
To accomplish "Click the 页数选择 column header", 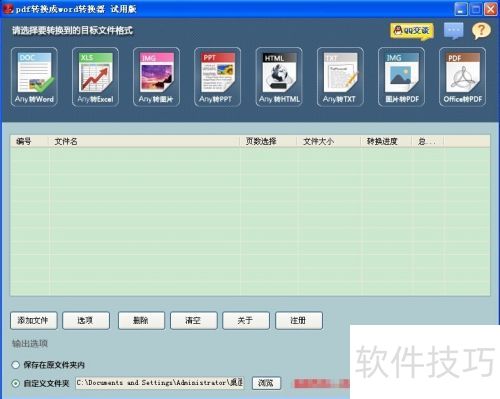I will pyautogui.click(x=268, y=141).
